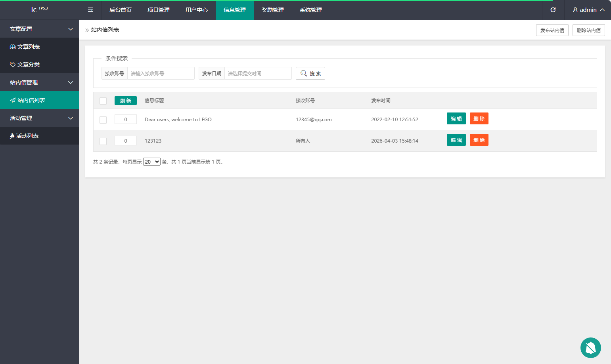The width and height of the screenshot is (611, 364).
Task: Check the box for 123123 row
Action: (103, 141)
